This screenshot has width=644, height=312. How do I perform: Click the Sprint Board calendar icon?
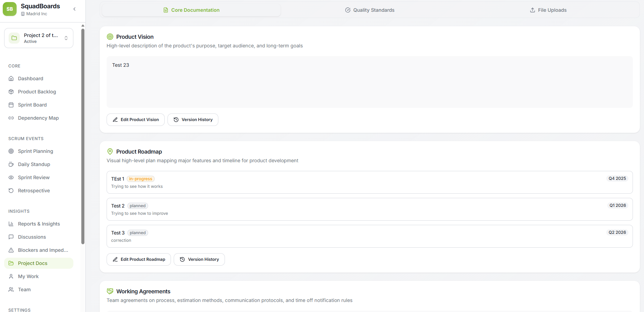pos(11,105)
